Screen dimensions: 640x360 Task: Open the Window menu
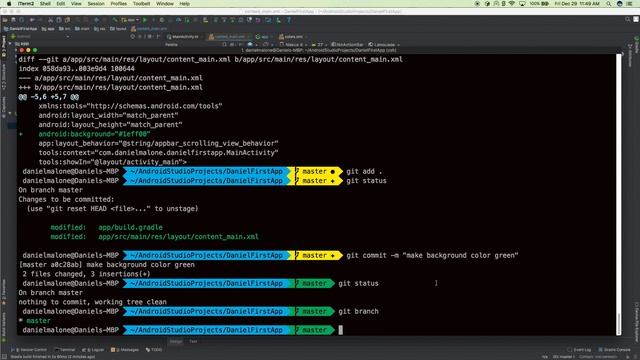[x=165, y=4]
